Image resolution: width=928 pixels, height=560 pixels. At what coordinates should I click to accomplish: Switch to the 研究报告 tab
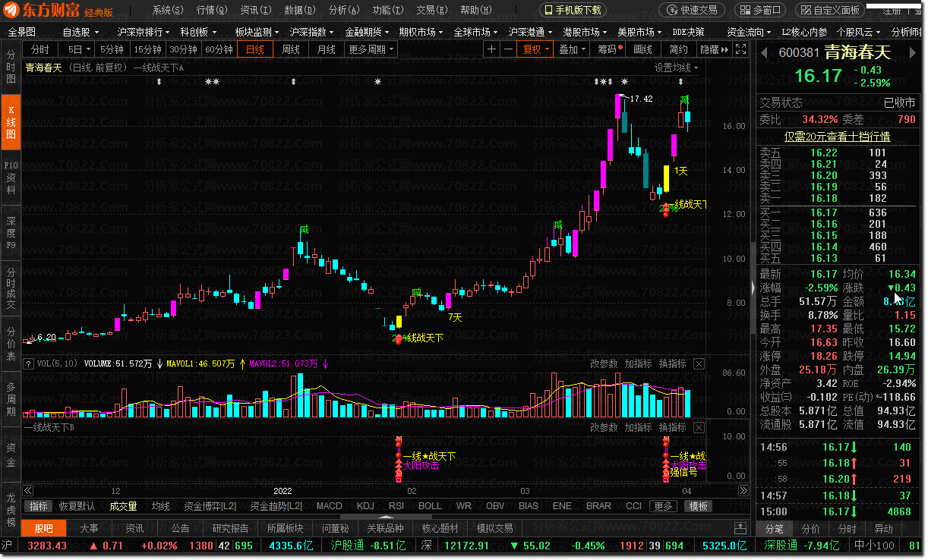coord(232,528)
